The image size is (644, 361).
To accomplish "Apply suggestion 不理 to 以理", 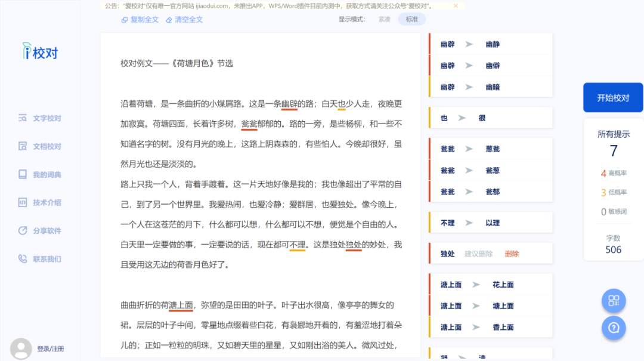I will [x=491, y=223].
